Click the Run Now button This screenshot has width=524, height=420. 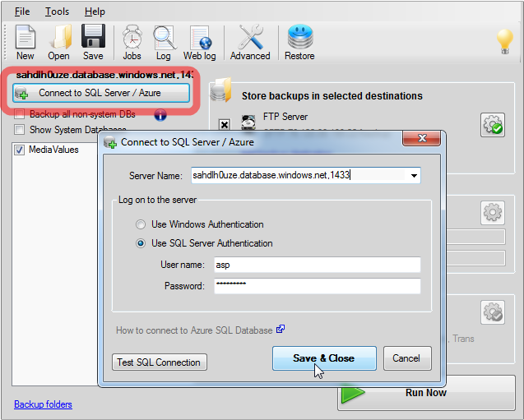pyautogui.click(x=426, y=394)
